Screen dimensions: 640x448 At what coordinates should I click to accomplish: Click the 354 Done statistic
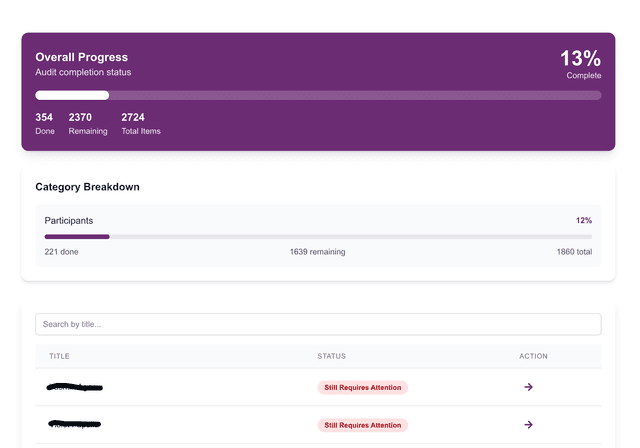coord(44,123)
